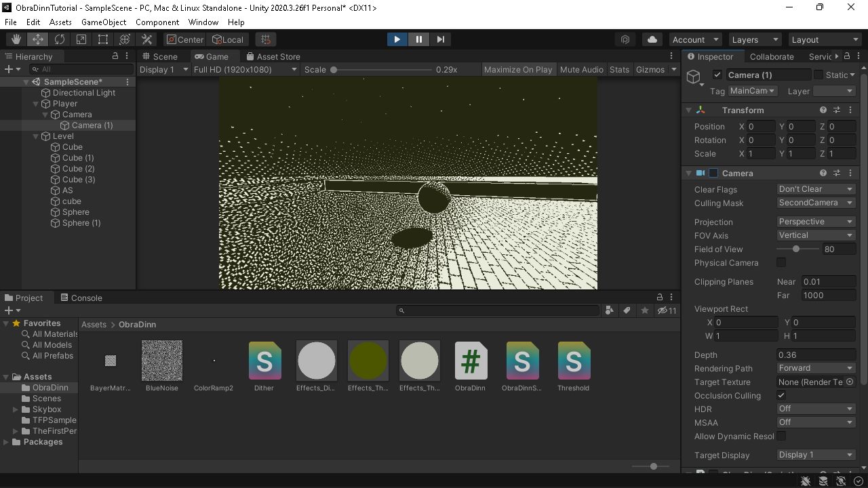Open the MSAA dropdown
The height and width of the screenshot is (488, 868).
pyautogui.click(x=816, y=422)
